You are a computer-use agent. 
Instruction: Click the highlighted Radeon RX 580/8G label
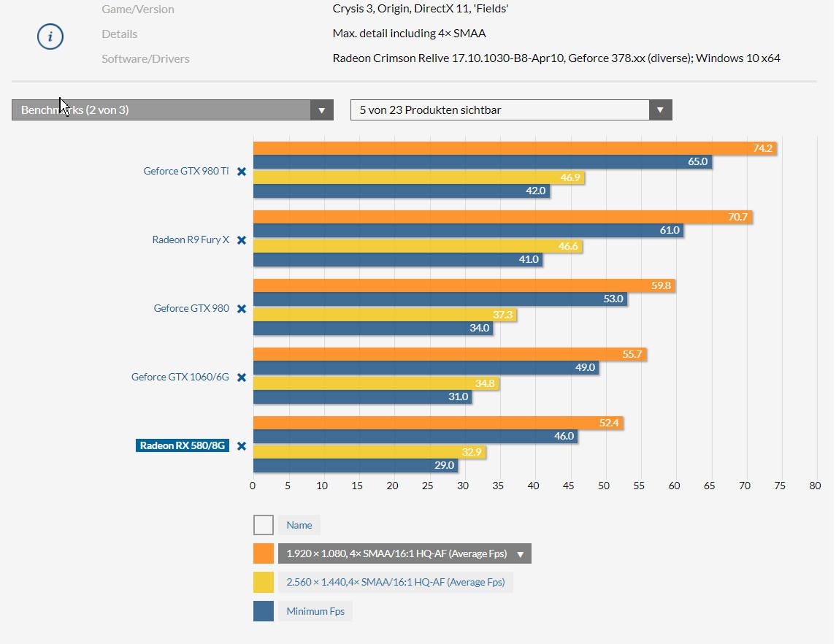click(183, 445)
